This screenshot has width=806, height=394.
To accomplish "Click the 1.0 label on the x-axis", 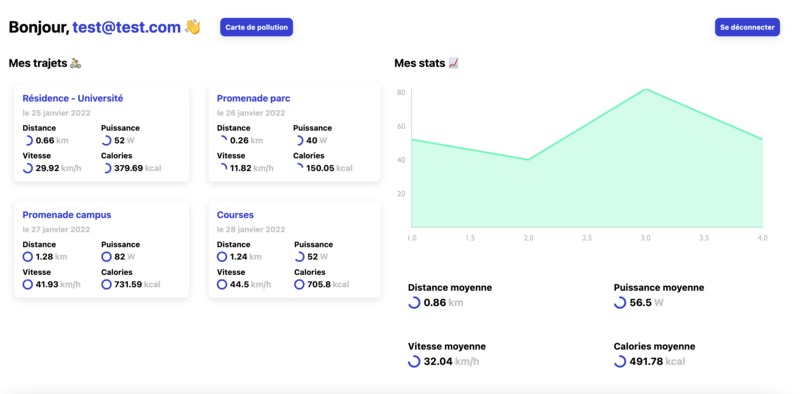I will [412, 238].
